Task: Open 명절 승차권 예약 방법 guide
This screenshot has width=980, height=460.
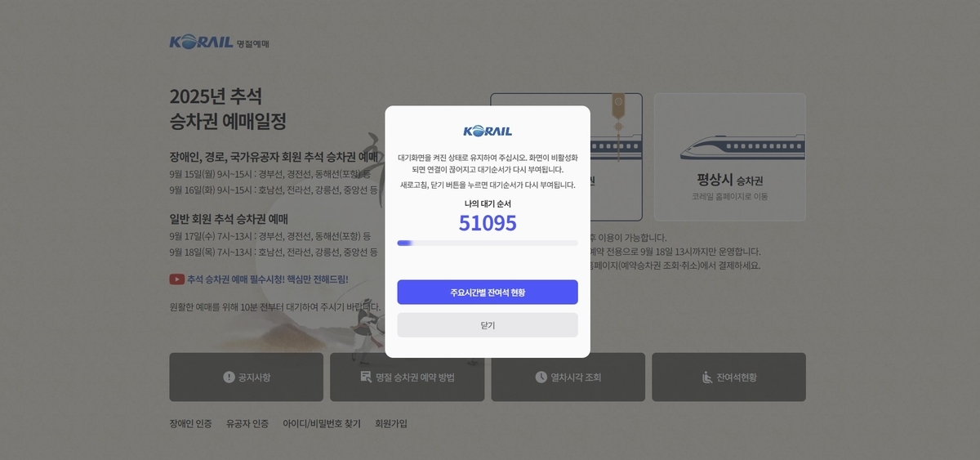Action: pyautogui.click(x=407, y=377)
